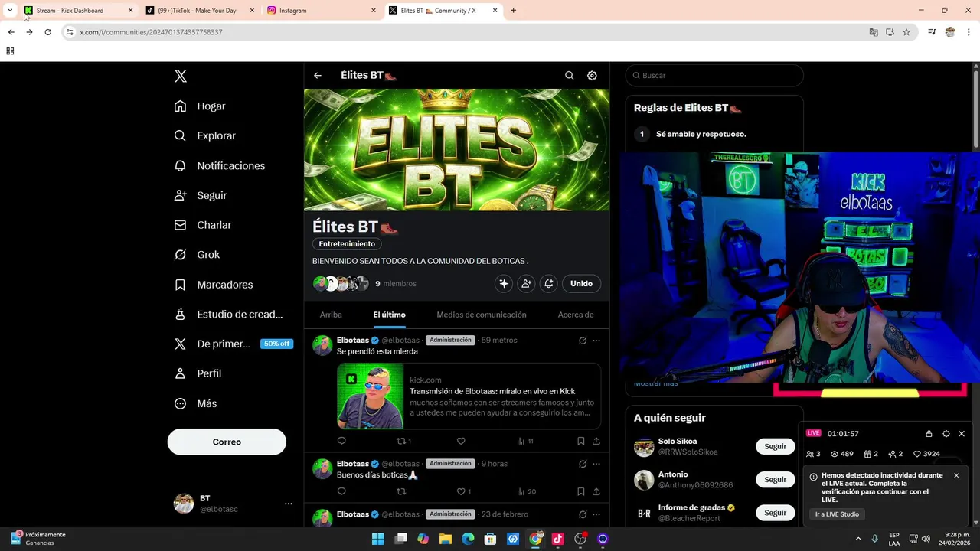Follow Solo Sikoa
Viewport: 980px width, 551px height.
775,446
